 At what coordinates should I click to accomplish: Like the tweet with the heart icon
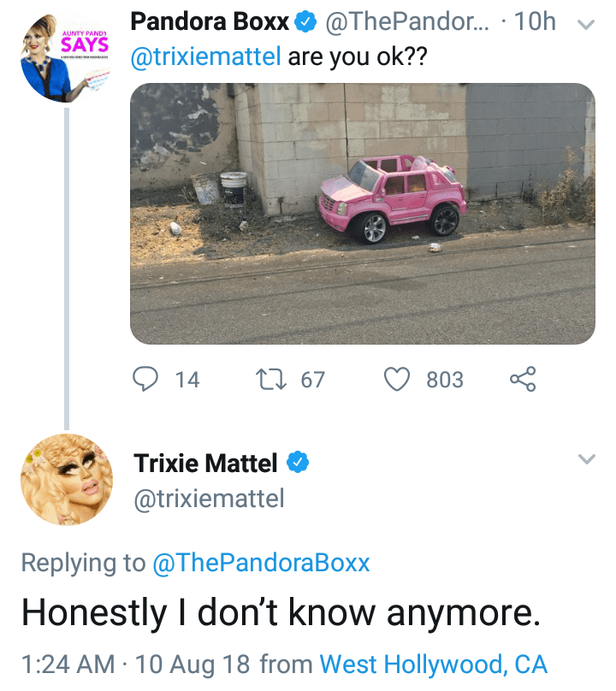point(398,379)
